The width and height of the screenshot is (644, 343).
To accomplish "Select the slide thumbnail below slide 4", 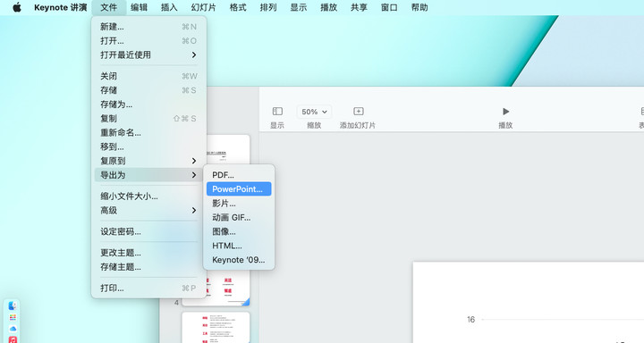I will click(x=216, y=328).
